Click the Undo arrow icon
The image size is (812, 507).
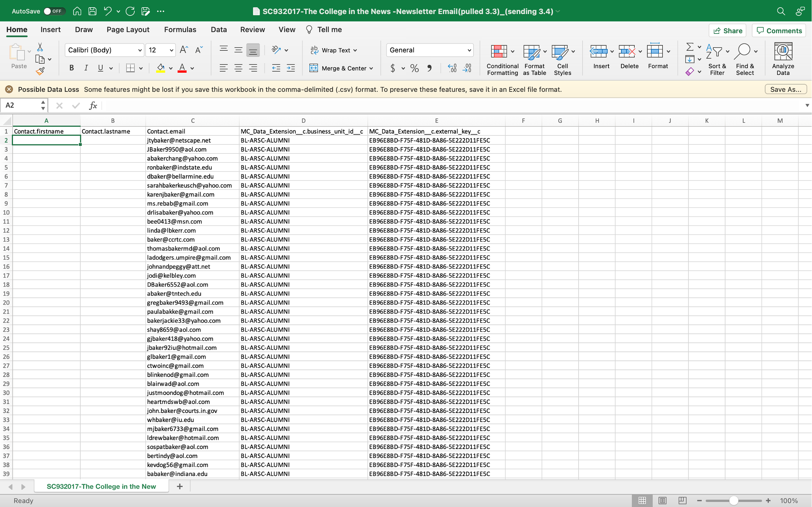tap(107, 11)
